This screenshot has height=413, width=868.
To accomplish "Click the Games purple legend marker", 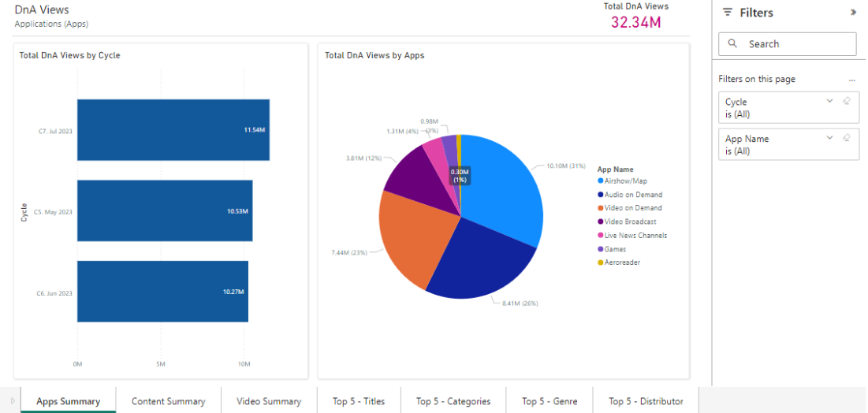I will pyautogui.click(x=601, y=249).
